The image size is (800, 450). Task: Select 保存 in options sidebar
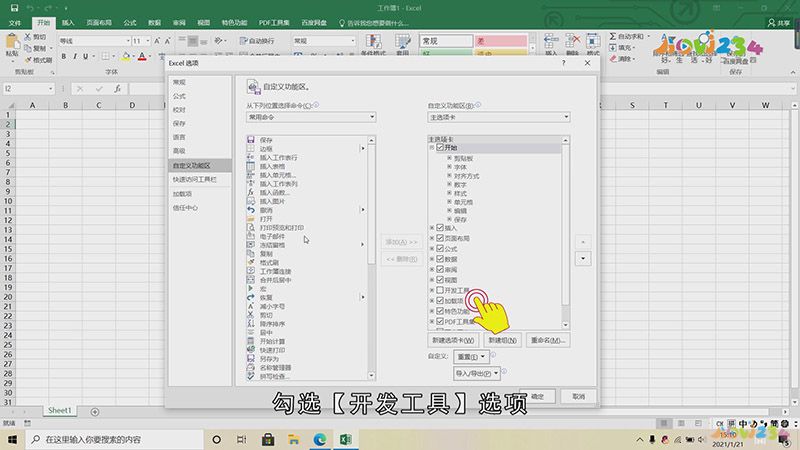point(179,123)
